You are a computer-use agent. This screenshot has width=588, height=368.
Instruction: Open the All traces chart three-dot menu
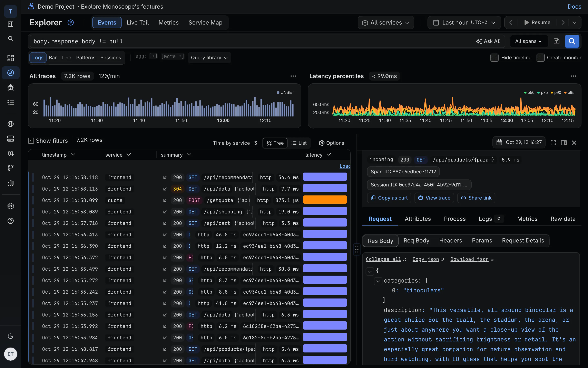[293, 76]
